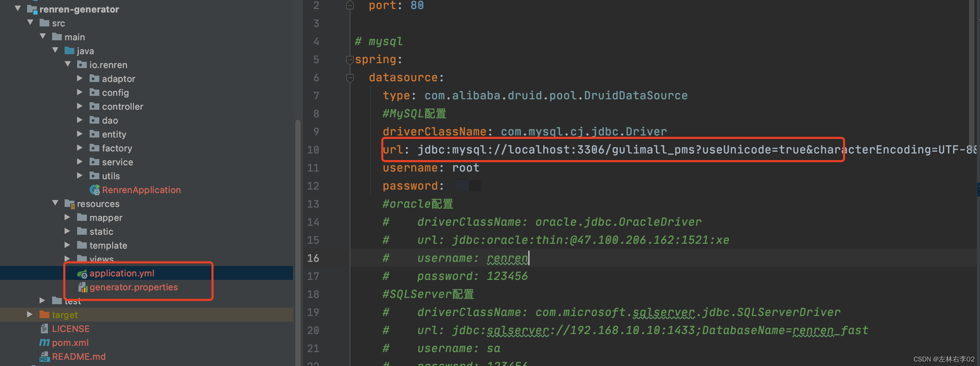980x366 pixels.
Task: Fold the datasource block via gutter marker
Action: 350,78
